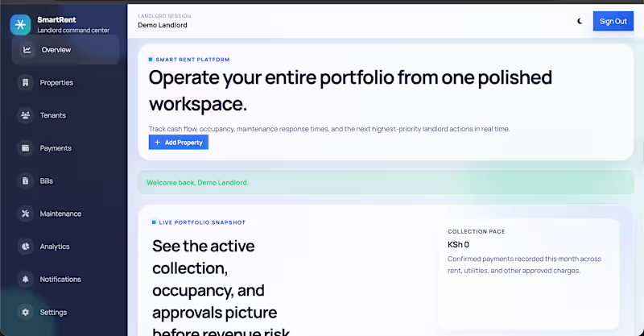
Task: Click the SMART RENT PLATFORM label
Action: [x=192, y=60]
